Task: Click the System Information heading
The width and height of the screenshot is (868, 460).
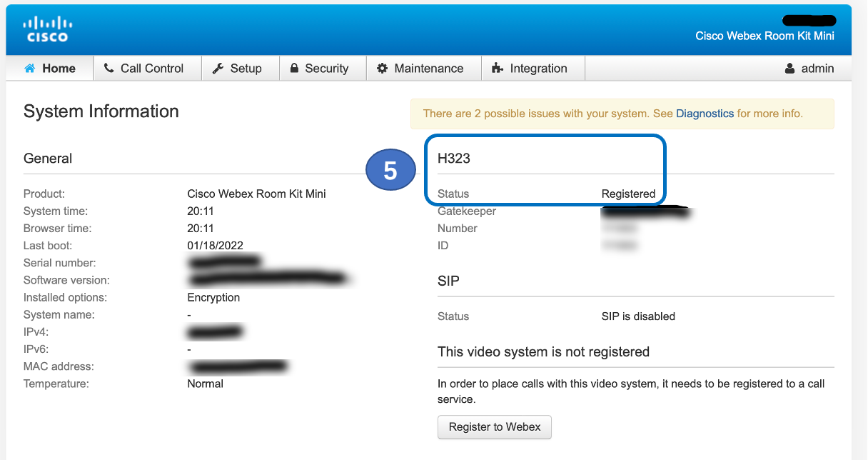Action: point(101,111)
